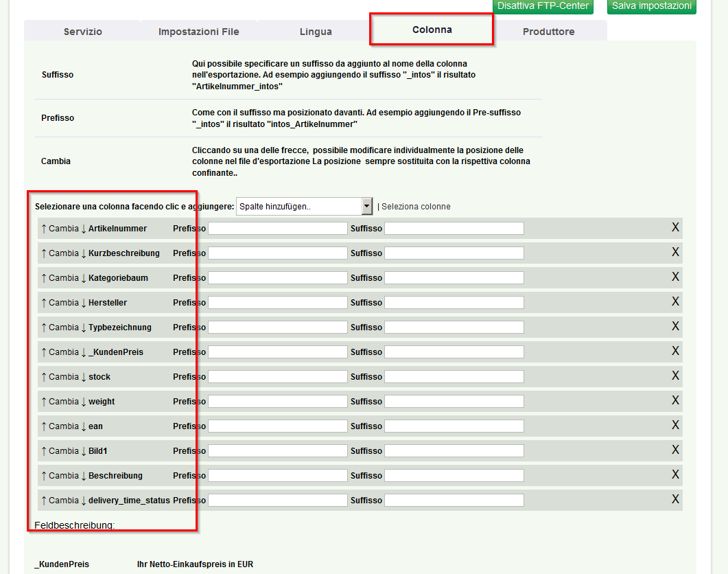Shift Hersteller column down
Screen dimensions: 728x574
[84, 303]
